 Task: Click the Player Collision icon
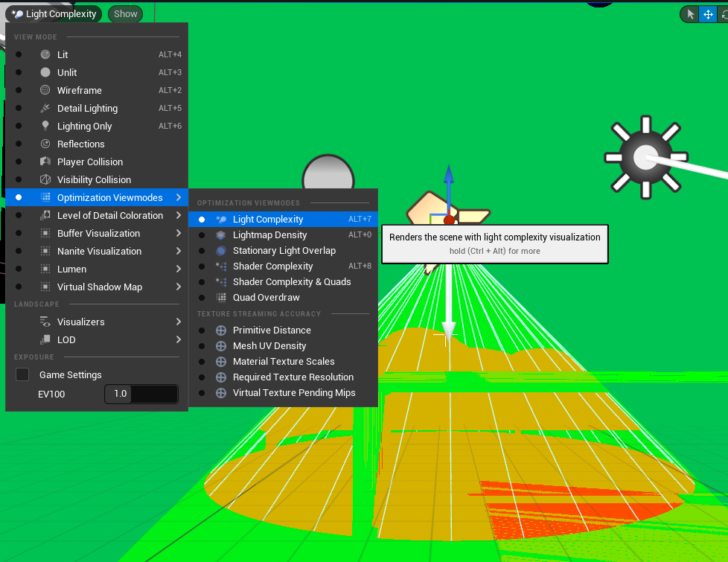pos(45,162)
